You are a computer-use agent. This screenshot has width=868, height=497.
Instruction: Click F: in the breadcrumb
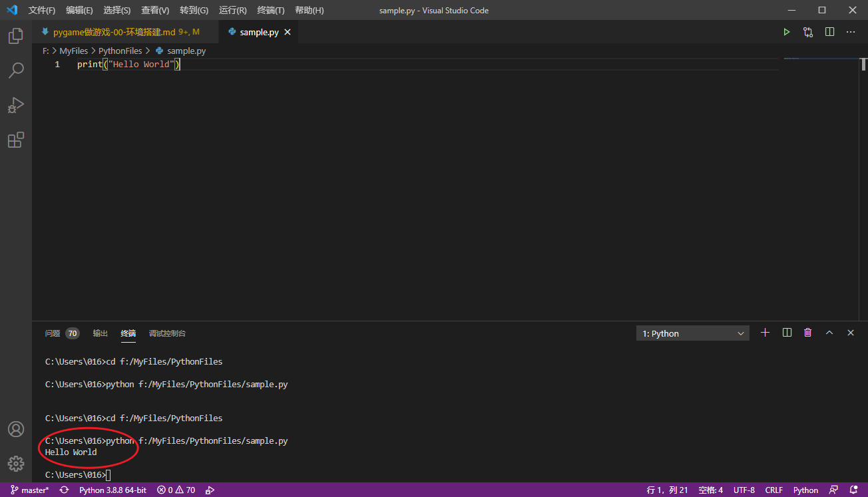click(46, 51)
